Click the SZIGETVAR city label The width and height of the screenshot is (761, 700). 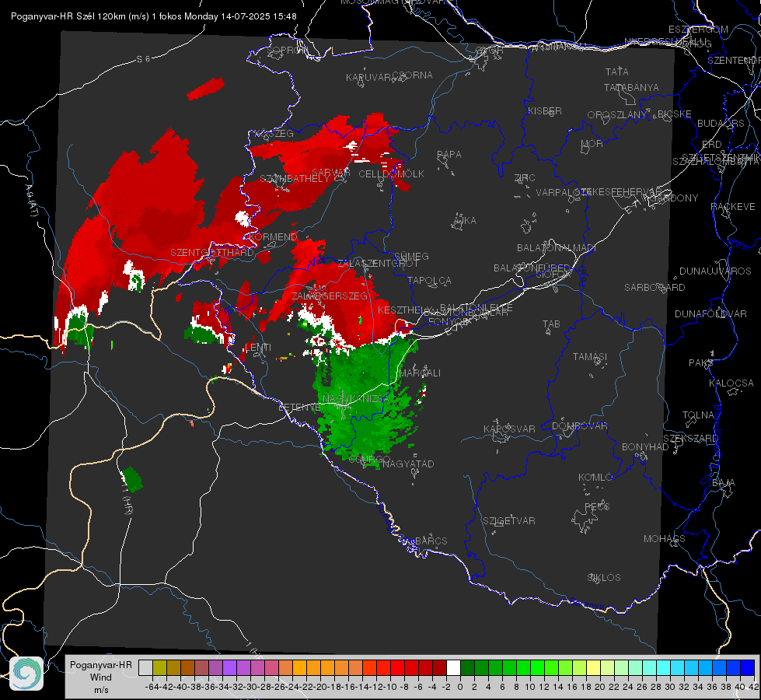[509, 521]
